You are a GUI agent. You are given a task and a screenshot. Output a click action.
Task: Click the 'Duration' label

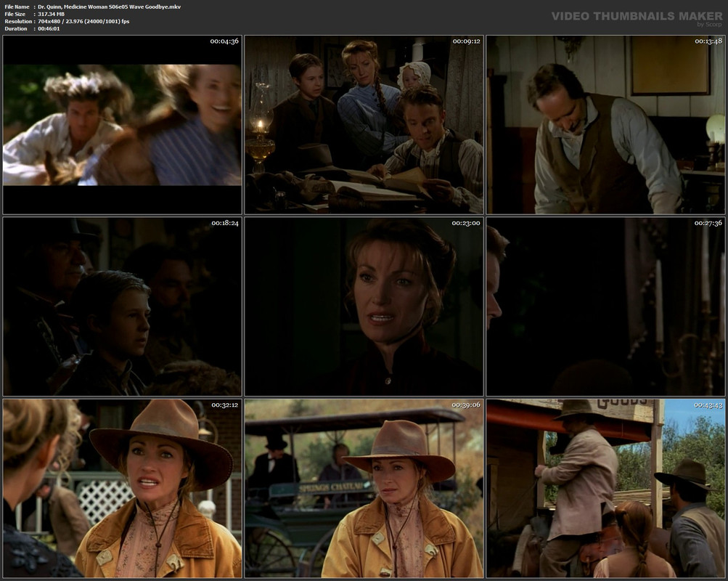tap(16, 29)
